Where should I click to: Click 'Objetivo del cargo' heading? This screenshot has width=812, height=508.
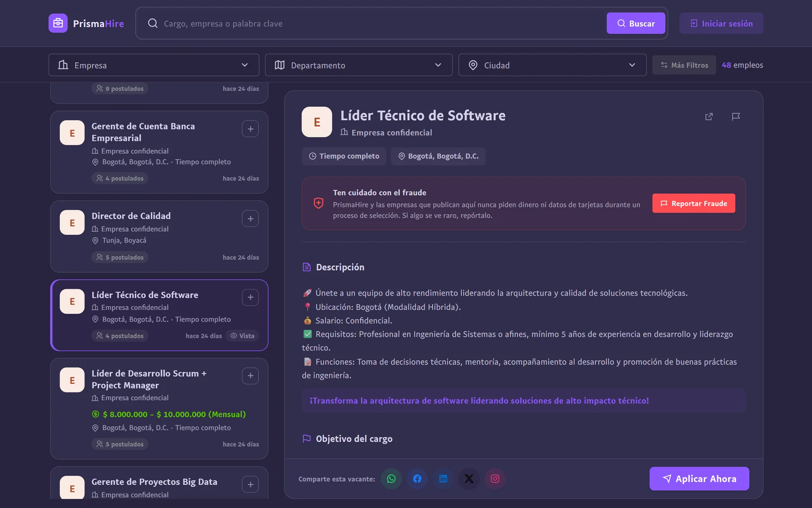(354, 439)
